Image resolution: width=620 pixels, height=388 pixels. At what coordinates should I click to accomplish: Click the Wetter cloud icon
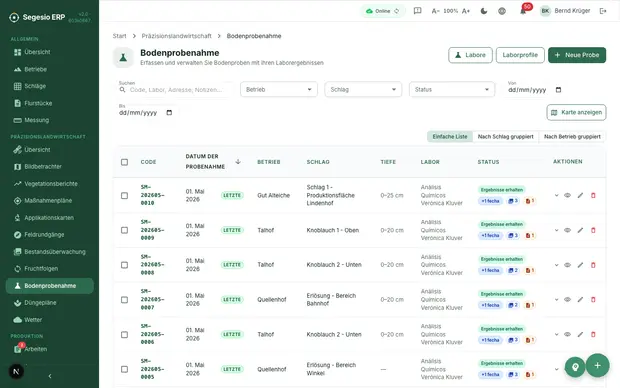click(x=17, y=320)
